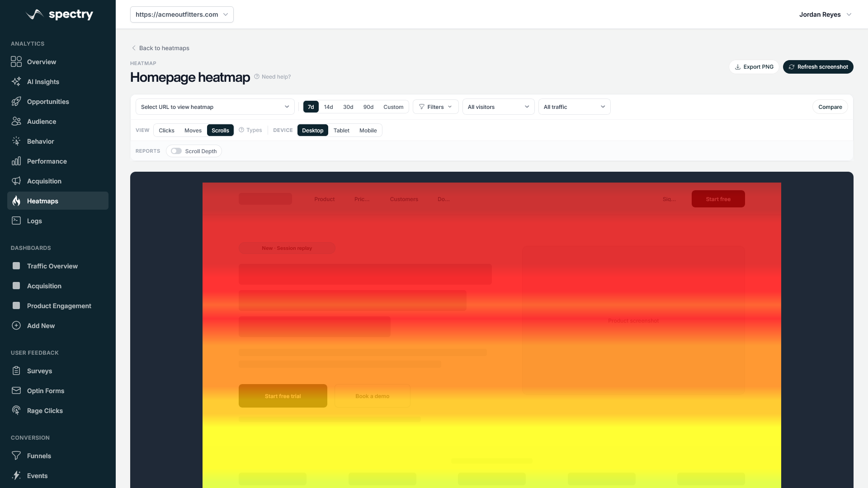Open the Performance bar chart icon
Viewport: 868px width, 488px height.
[x=16, y=161]
